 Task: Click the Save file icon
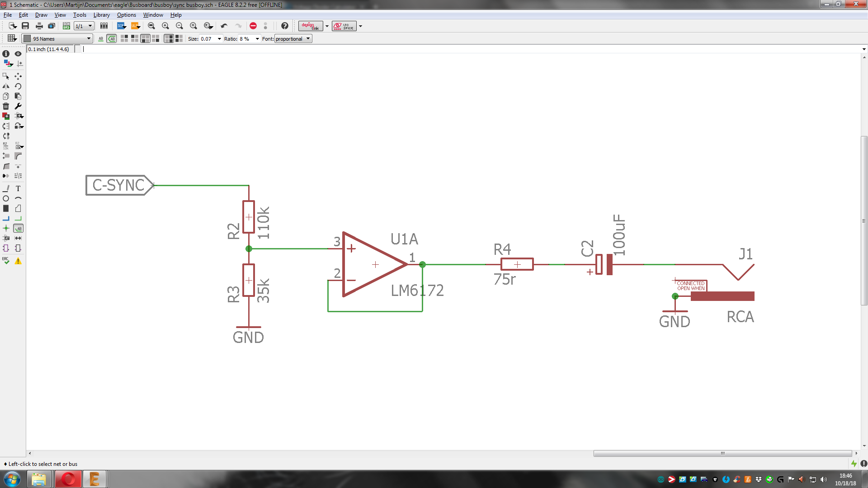25,26
